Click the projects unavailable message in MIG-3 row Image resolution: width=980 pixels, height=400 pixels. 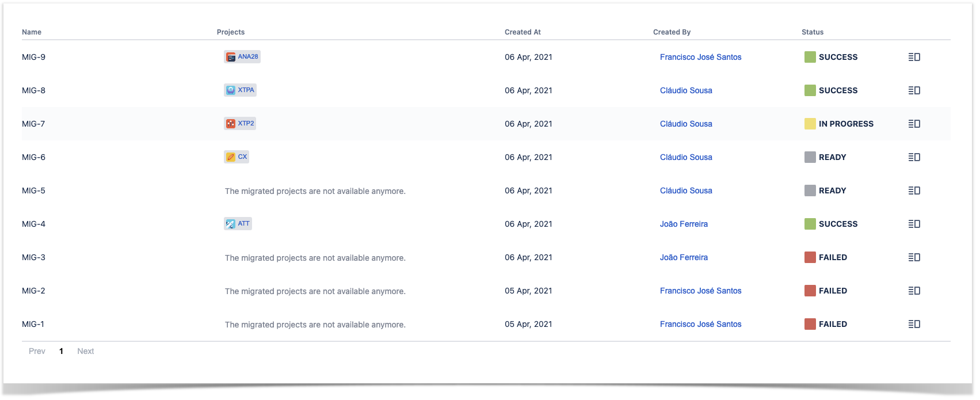(315, 258)
